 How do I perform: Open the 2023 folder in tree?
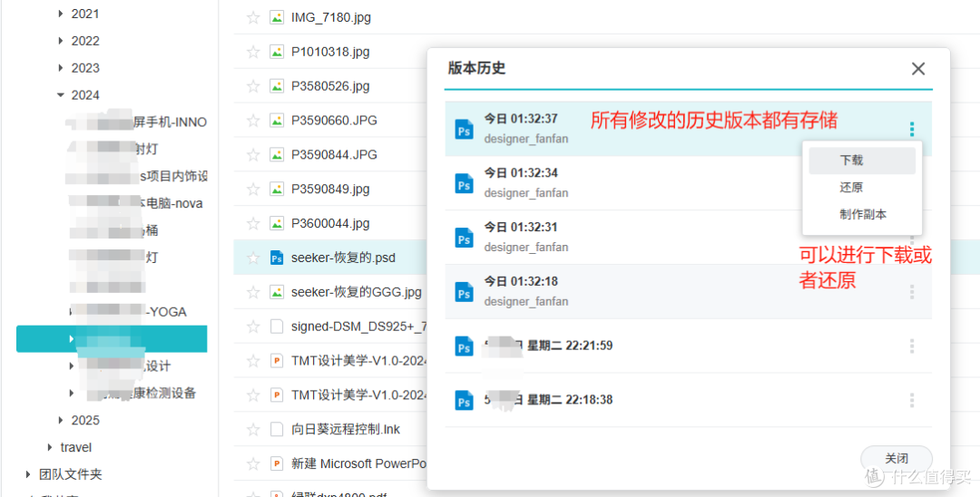click(85, 67)
